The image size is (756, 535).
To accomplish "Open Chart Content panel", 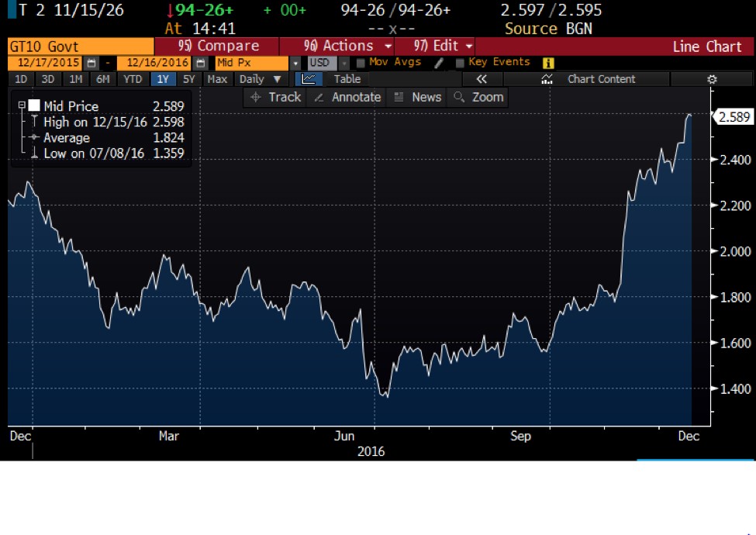I will pos(601,78).
